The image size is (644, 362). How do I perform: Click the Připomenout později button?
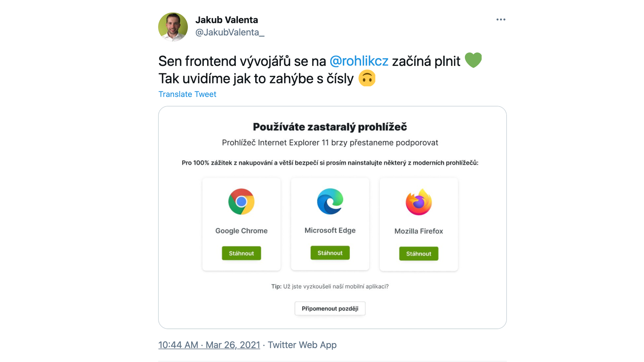(x=330, y=308)
